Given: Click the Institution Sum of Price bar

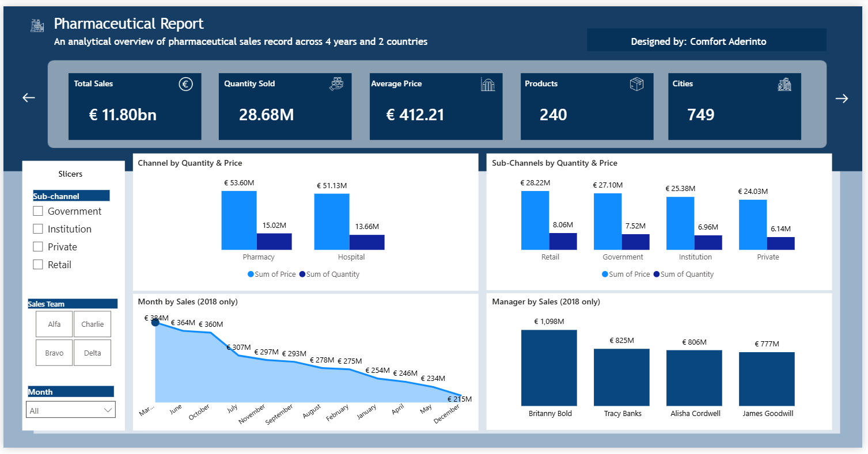Looking at the screenshot, I should coord(680,223).
